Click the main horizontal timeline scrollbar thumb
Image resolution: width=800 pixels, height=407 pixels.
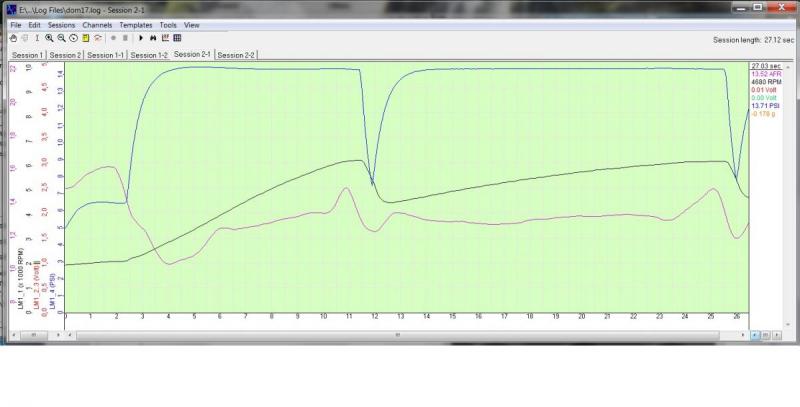tap(397, 335)
